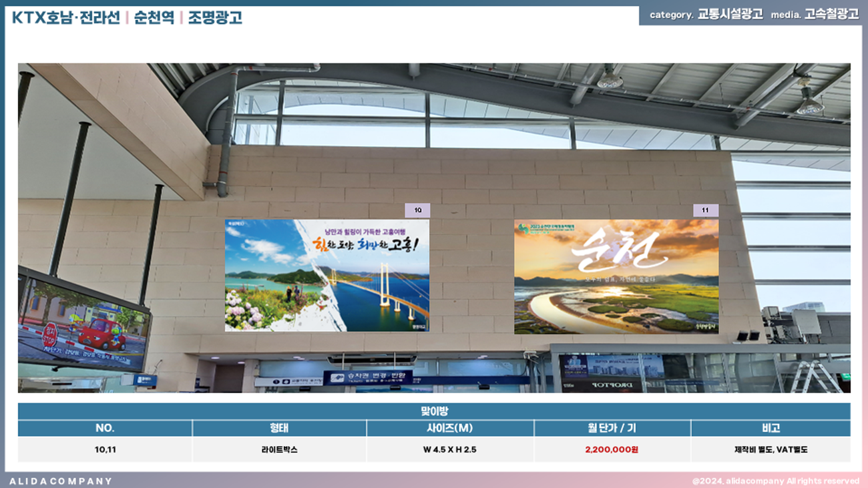Click the 교통시설광고 category label
Screen dimensions: 868x488
click(x=730, y=14)
